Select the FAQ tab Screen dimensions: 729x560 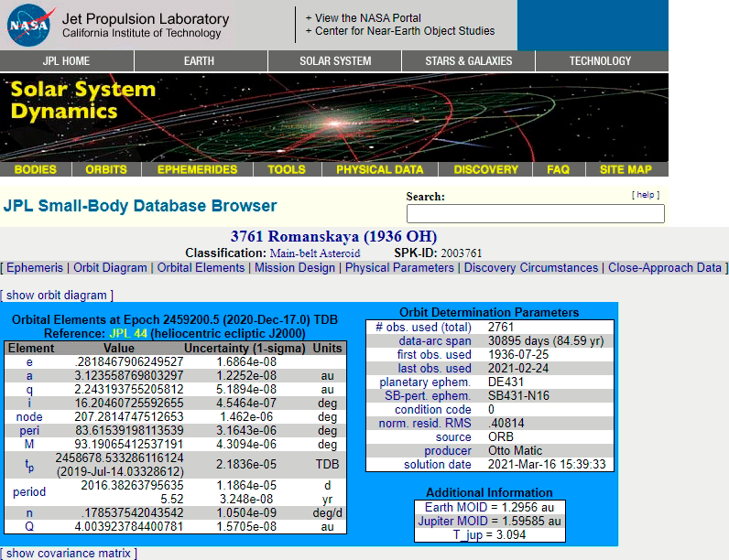coord(559,169)
